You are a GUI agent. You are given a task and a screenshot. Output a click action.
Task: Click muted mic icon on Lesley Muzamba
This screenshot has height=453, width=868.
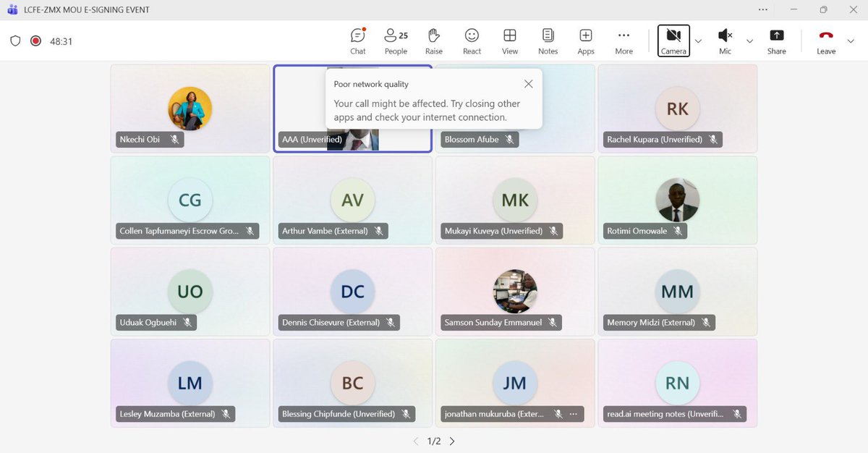coord(226,414)
